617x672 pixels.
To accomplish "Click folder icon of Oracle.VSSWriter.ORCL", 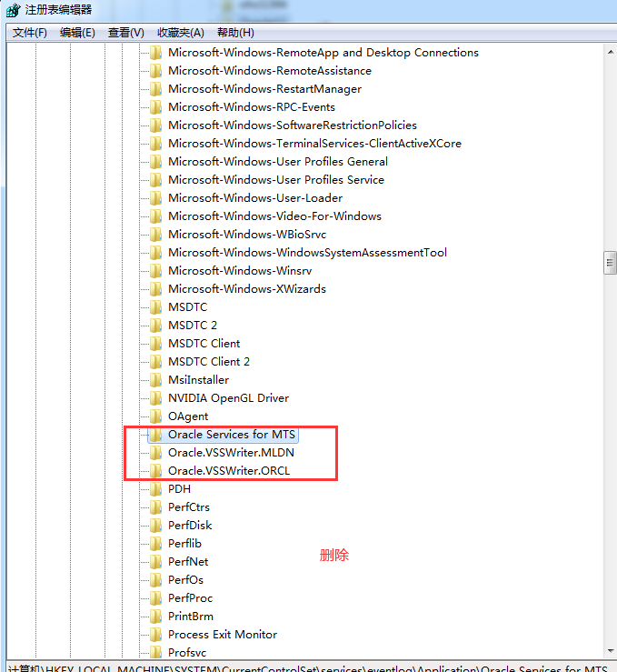I will [x=156, y=470].
